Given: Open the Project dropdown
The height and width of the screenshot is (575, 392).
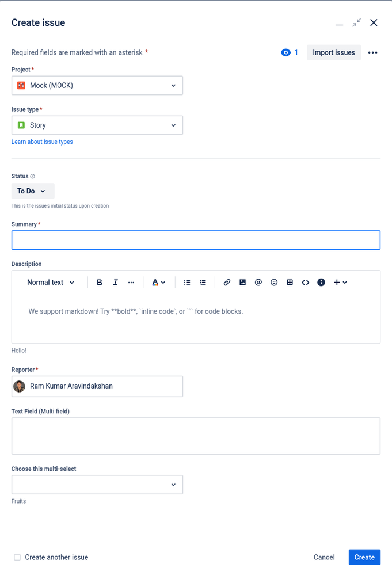Looking at the screenshot, I should tap(97, 85).
